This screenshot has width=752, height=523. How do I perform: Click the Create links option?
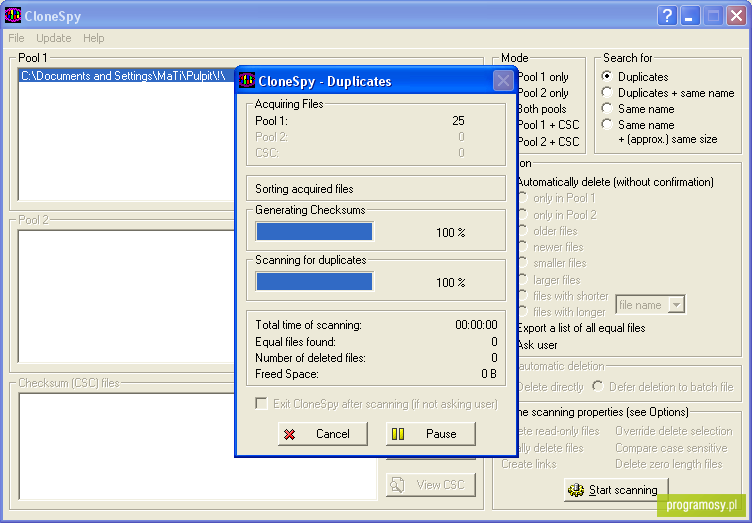pos(529,464)
